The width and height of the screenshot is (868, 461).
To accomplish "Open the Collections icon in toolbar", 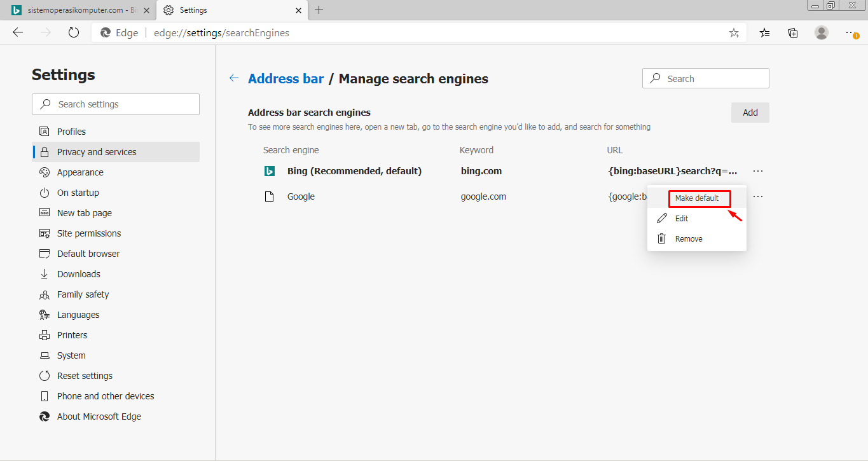I will [x=793, y=33].
